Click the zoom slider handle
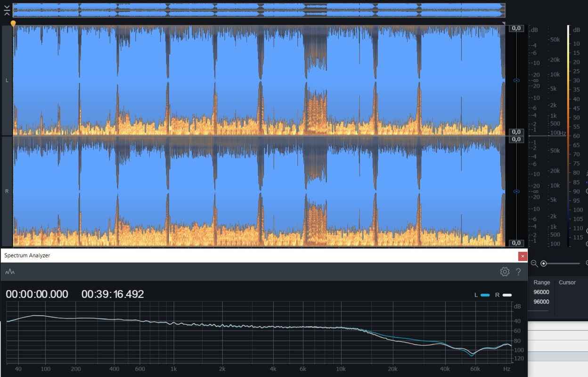Viewport: 588px width, 377px height. (x=544, y=263)
